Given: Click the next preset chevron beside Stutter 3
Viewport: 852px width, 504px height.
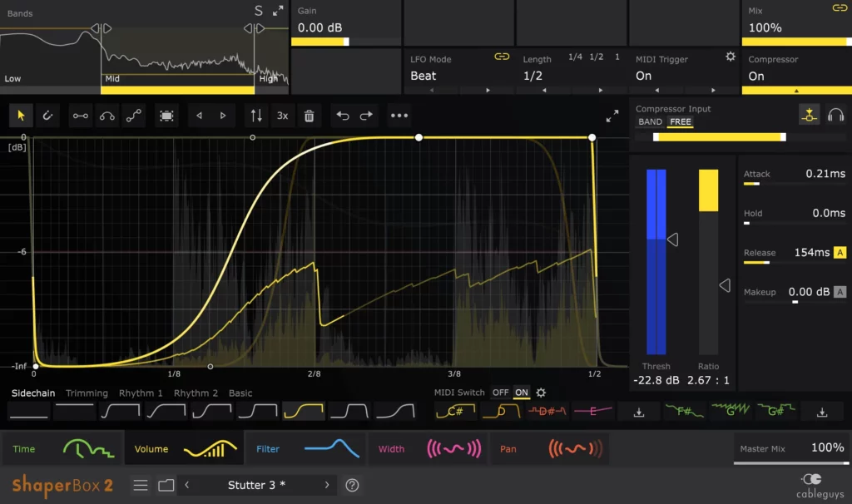Looking at the screenshot, I should pos(326,485).
